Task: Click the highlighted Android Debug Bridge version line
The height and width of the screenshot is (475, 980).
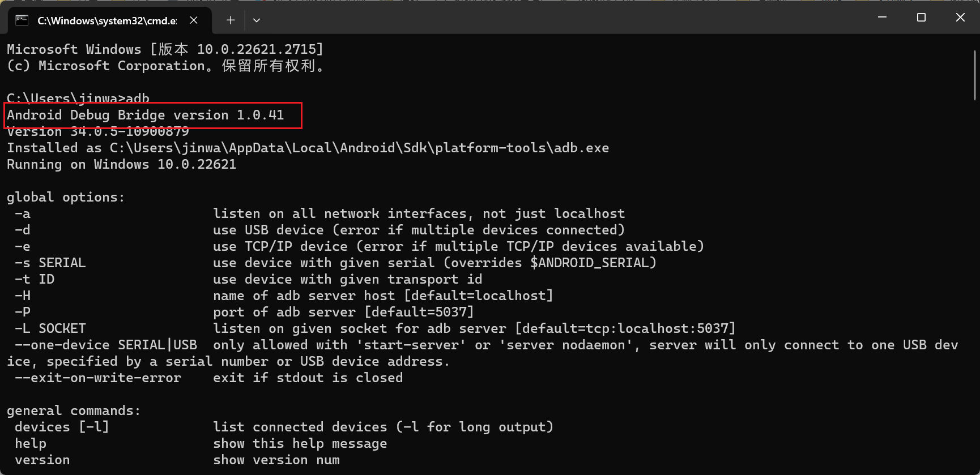Action: point(146,115)
